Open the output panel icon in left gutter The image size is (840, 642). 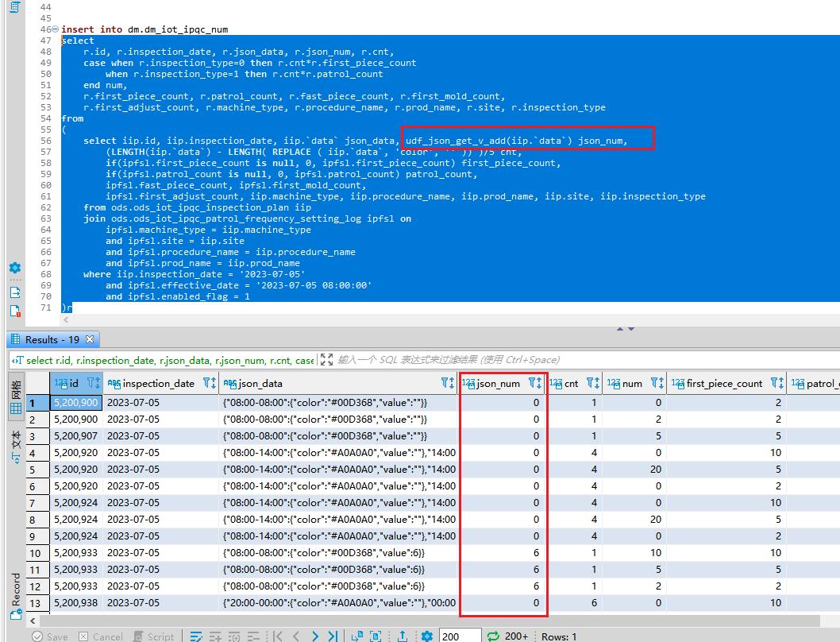14,292
